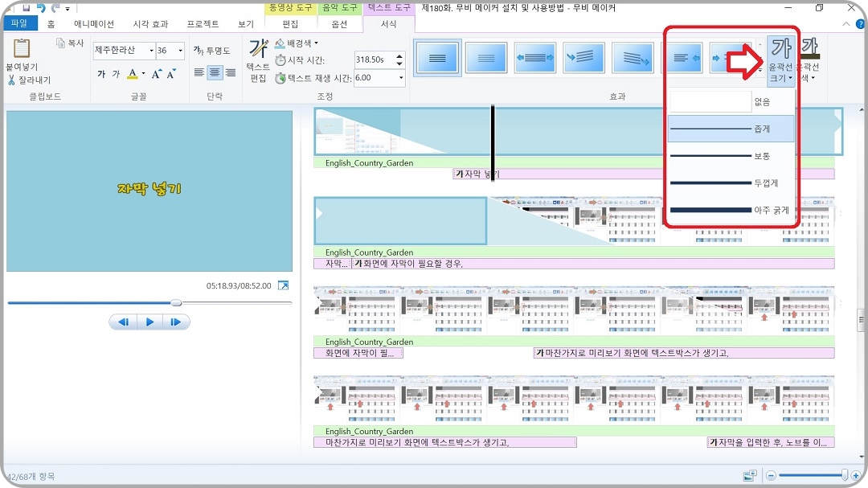Open the 텍스트 재생 시간 6.00 dropdown
Screen dimensions: 868x488
401,77
